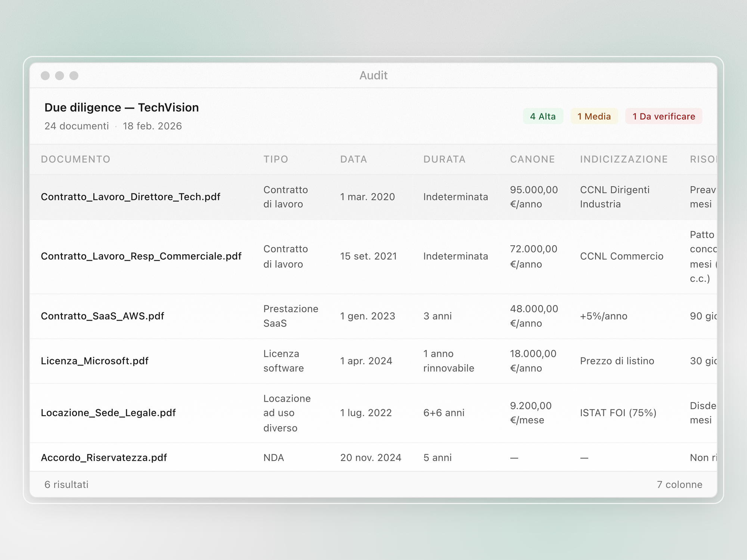The image size is (747, 560).
Task: Click the 'NDA' type cell
Action: (x=273, y=457)
